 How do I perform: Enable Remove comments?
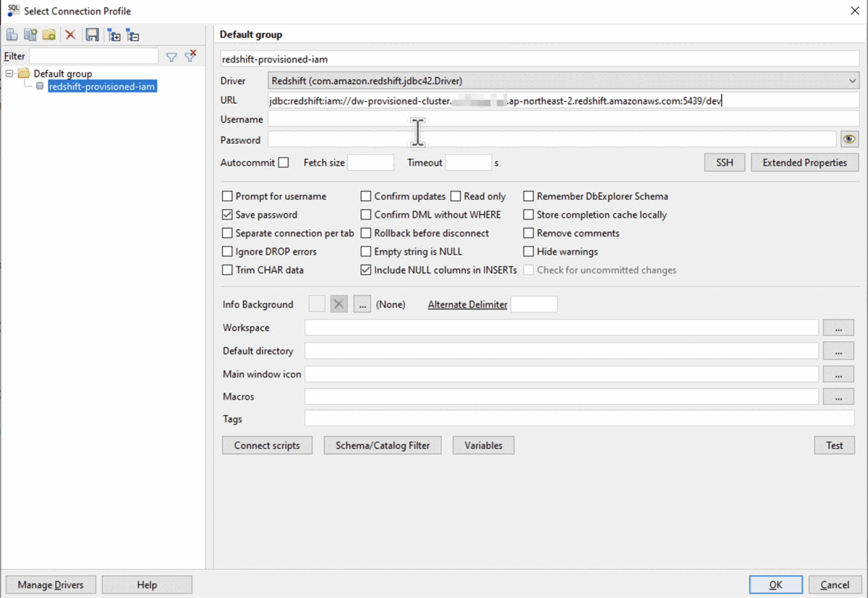pos(529,233)
